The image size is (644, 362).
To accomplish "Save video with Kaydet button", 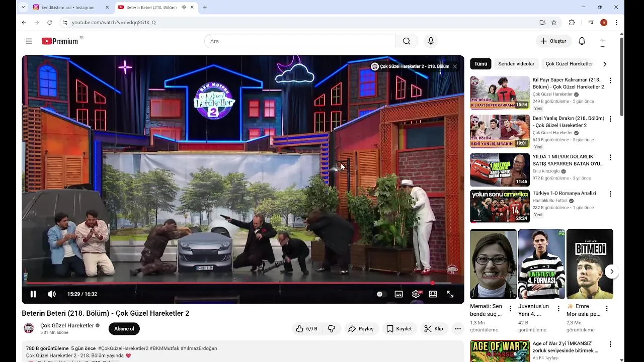I will [x=399, y=329].
